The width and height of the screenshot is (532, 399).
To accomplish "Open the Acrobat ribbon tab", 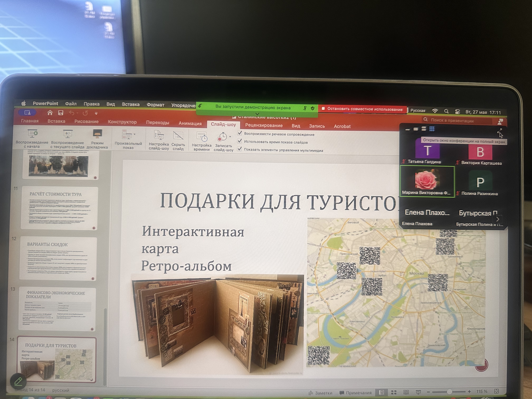I will [342, 126].
